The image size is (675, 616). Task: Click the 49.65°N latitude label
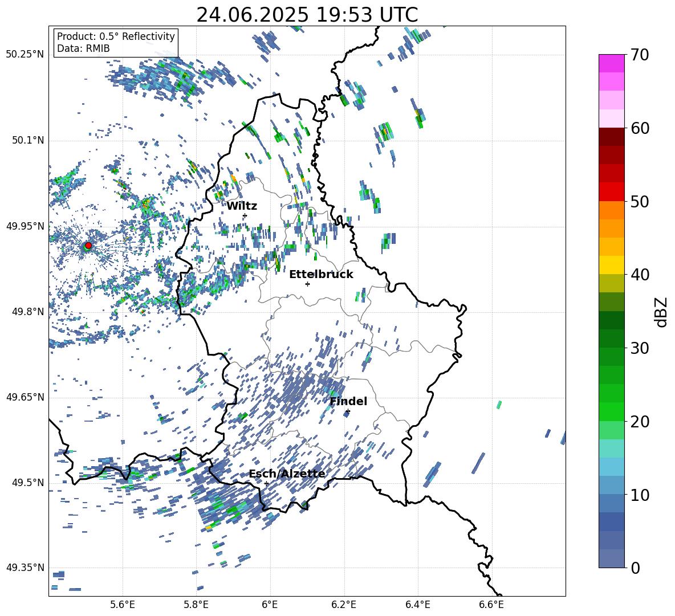coord(25,397)
